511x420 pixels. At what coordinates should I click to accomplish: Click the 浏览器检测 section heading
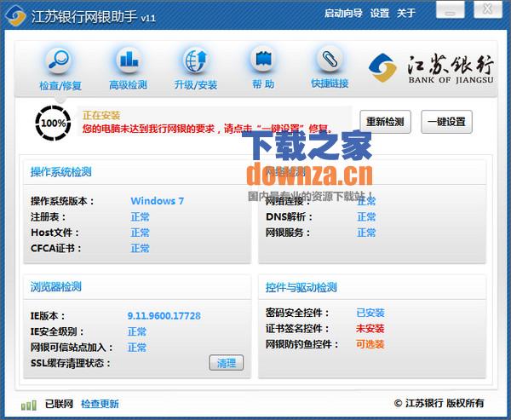(x=55, y=286)
